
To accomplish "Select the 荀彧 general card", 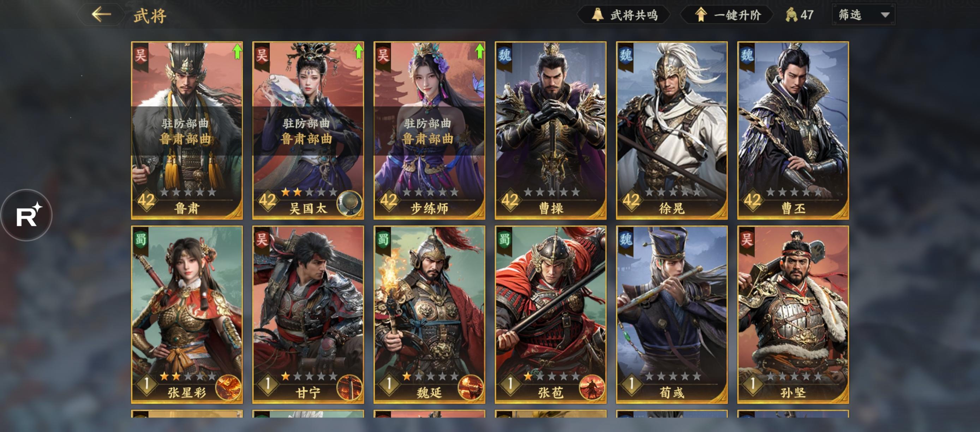I will [671, 314].
